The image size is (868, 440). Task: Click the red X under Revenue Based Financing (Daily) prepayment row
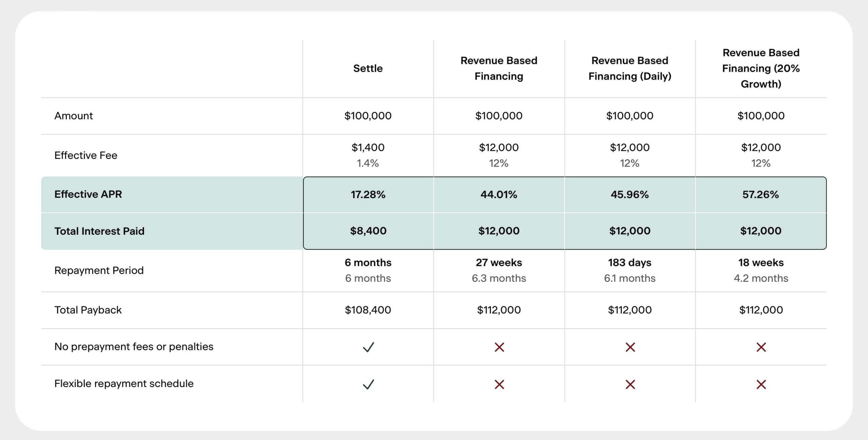point(630,347)
